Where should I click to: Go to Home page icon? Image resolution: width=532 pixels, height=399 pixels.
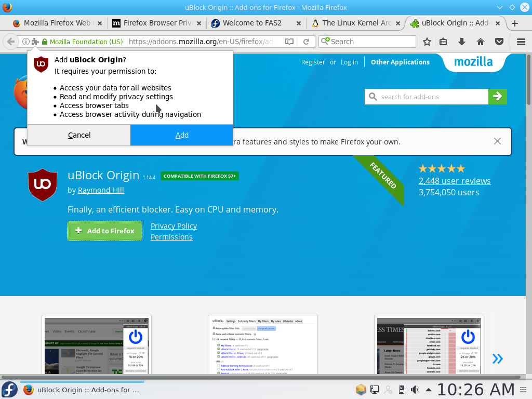[481, 42]
